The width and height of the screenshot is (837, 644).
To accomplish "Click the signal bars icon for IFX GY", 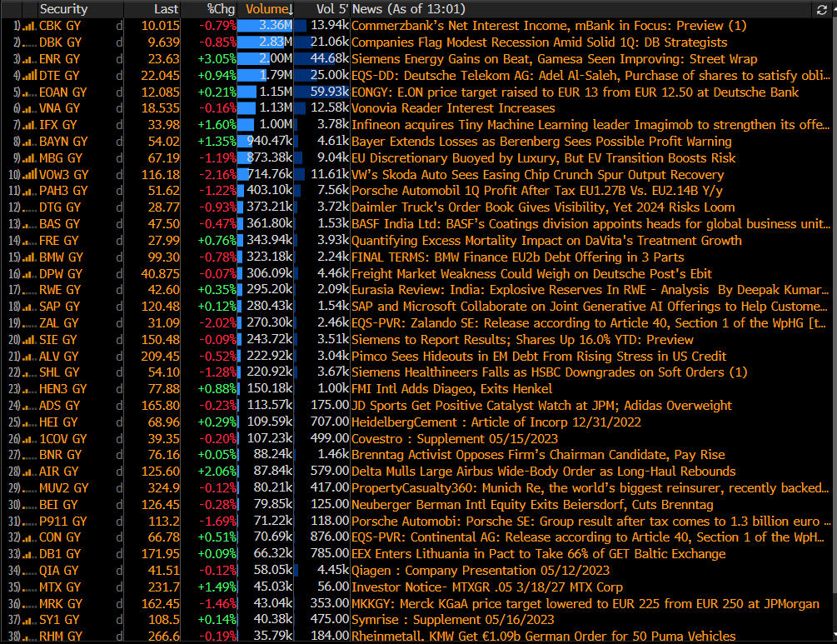I will pos(29,125).
